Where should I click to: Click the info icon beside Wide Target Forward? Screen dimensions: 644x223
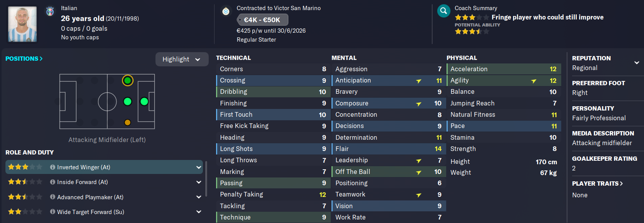(x=52, y=212)
